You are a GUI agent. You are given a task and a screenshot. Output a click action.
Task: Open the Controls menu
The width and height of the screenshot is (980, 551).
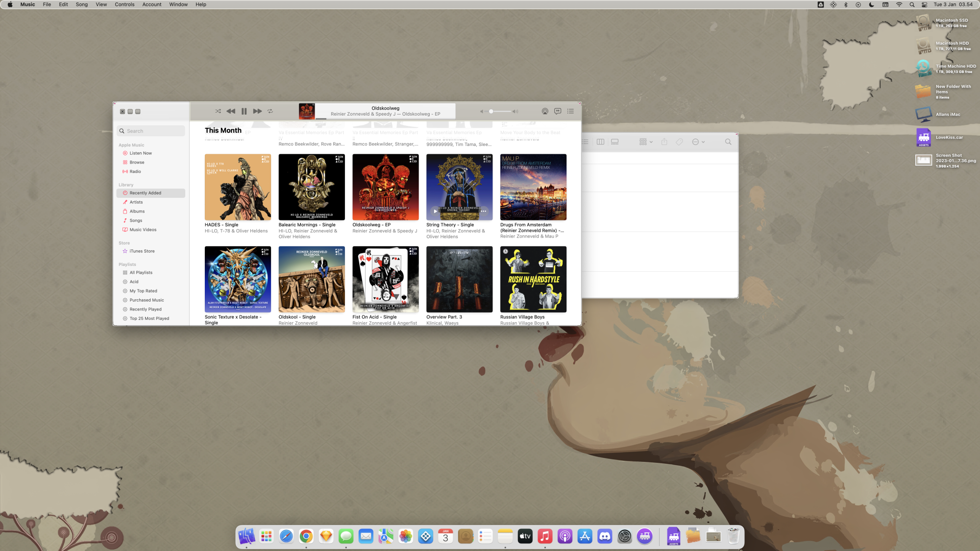tap(124, 4)
